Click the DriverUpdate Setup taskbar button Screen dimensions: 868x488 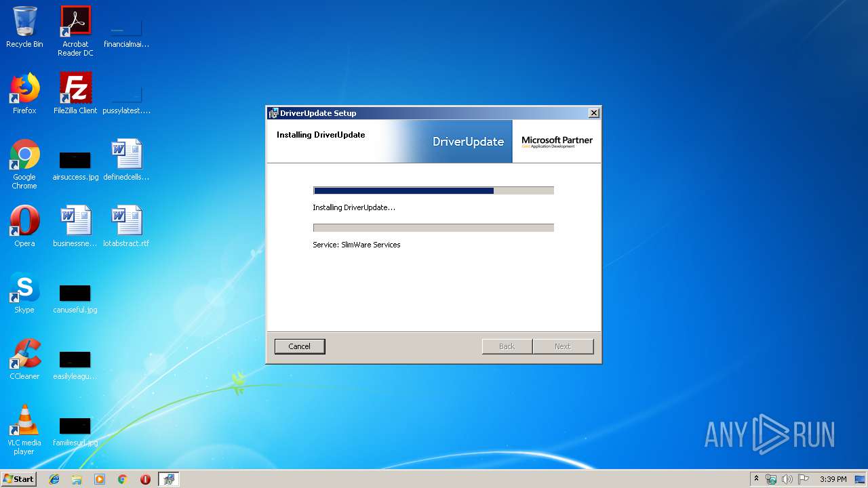pyautogui.click(x=169, y=479)
